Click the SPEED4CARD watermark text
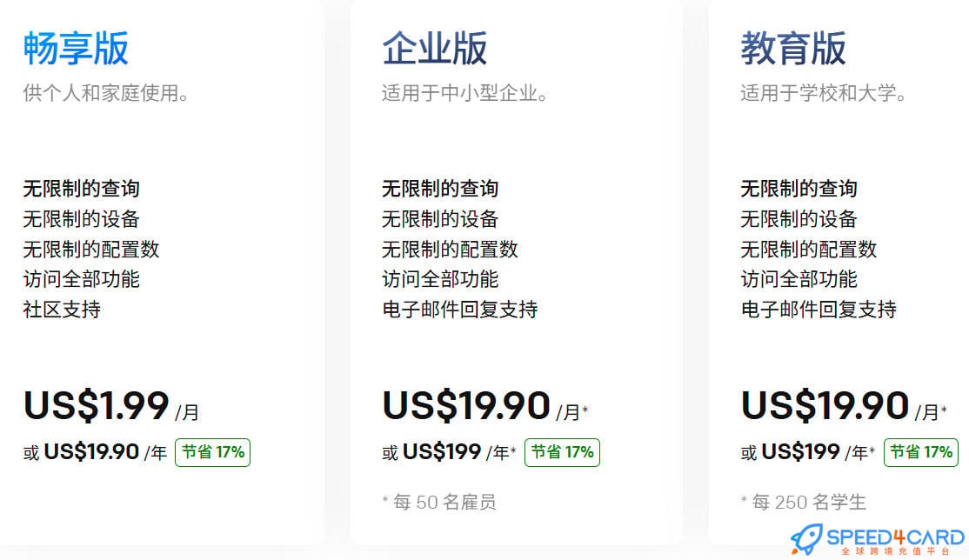Image resolution: width=969 pixels, height=560 pixels. [x=895, y=537]
